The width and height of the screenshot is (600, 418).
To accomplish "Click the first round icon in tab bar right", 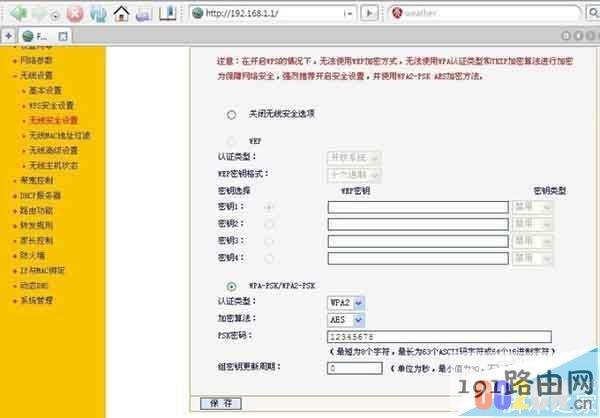I will click(x=566, y=36).
